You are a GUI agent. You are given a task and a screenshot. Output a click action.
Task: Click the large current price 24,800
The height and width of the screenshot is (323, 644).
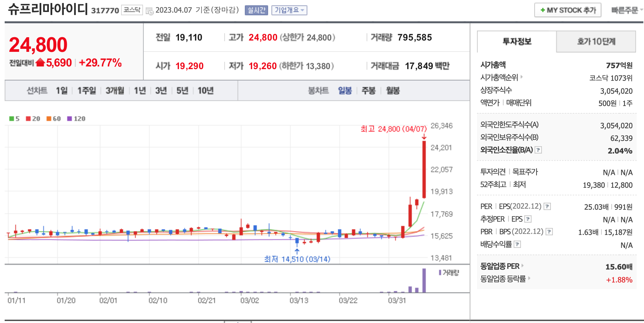coord(38,45)
